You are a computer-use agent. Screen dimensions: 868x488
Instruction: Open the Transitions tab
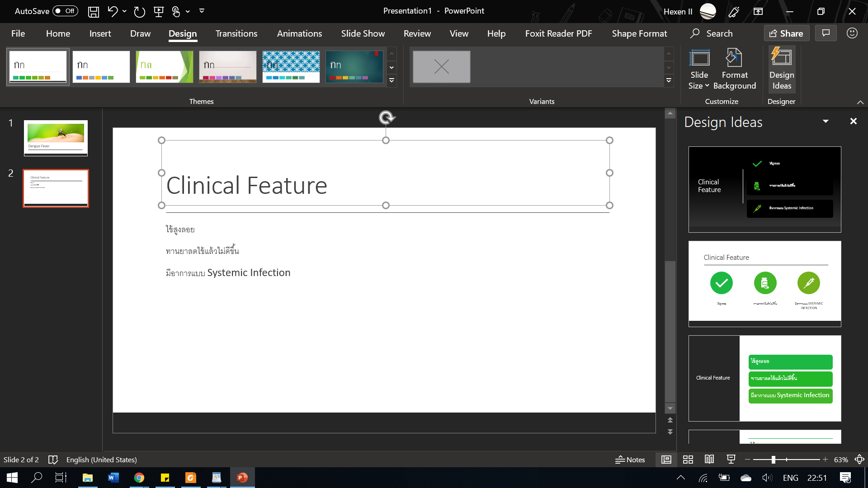(x=236, y=33)
